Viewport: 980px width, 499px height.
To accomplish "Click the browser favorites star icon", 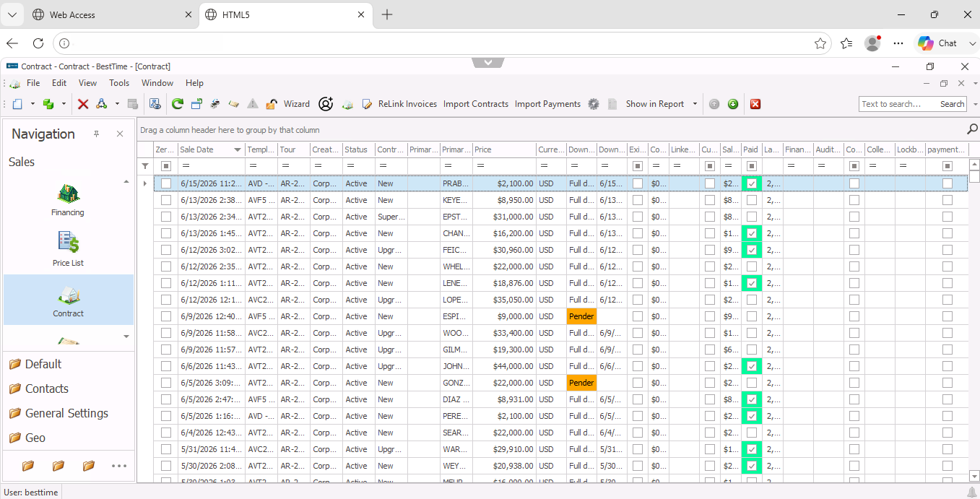I will click(820, 43).
